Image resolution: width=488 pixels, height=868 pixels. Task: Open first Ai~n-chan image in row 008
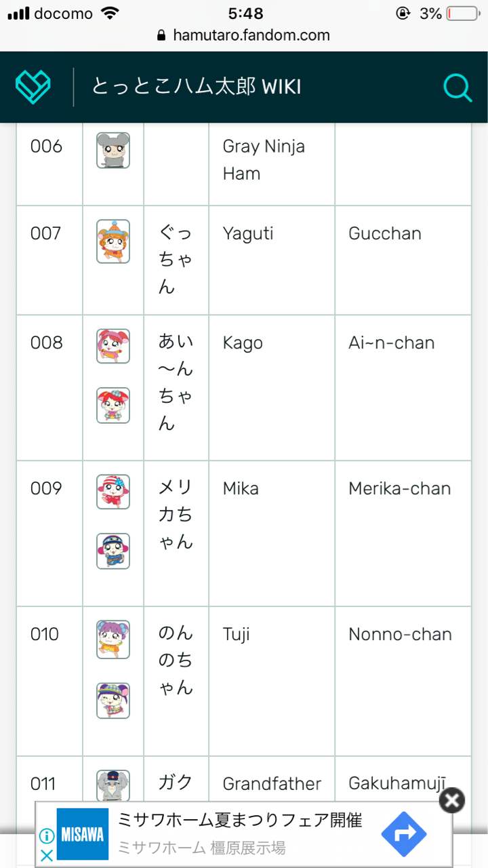pyautogui.click(x=113, y=347)
